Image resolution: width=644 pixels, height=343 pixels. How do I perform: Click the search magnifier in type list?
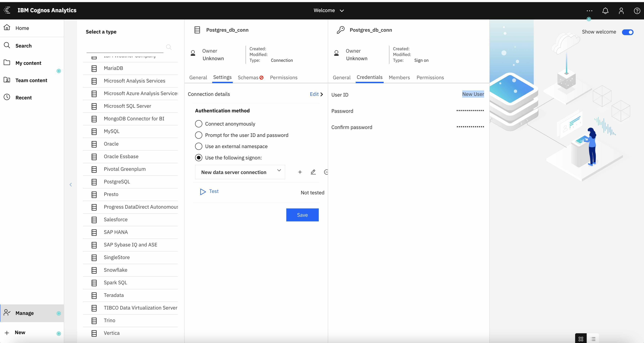[x=169, y=47]
